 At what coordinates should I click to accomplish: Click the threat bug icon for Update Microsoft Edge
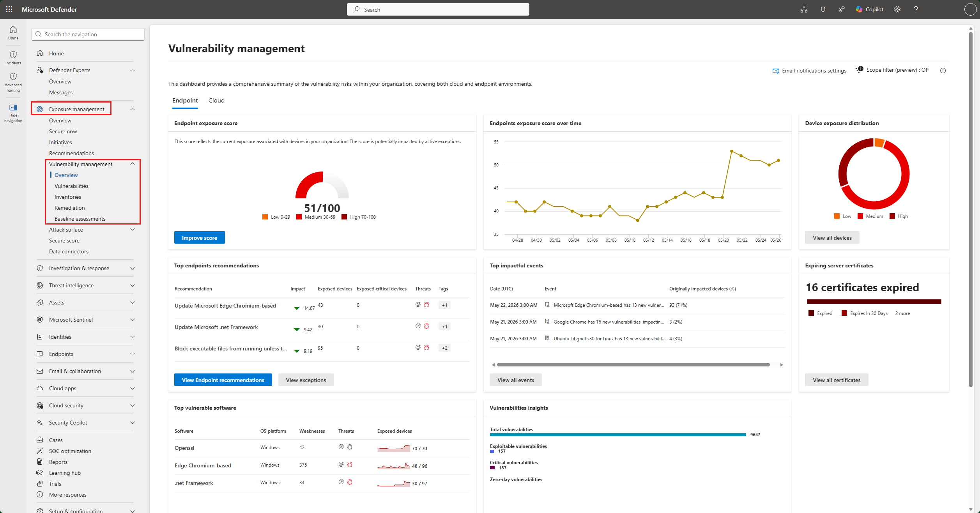(x=426, y=305)
